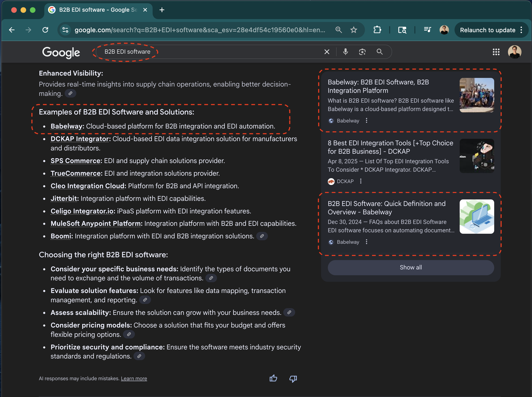
Task: Click the DCKAP article thumbnail image
Action: (477, 156)
